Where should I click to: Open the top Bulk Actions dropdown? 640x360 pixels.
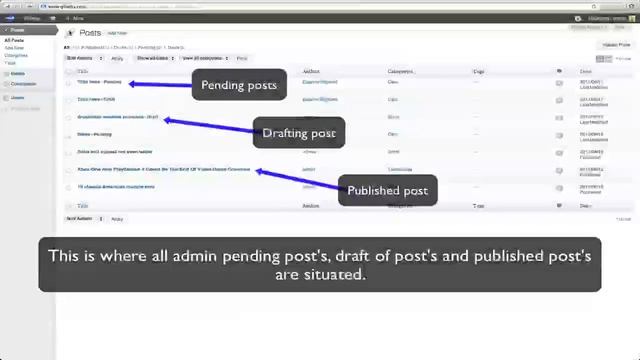84,58
